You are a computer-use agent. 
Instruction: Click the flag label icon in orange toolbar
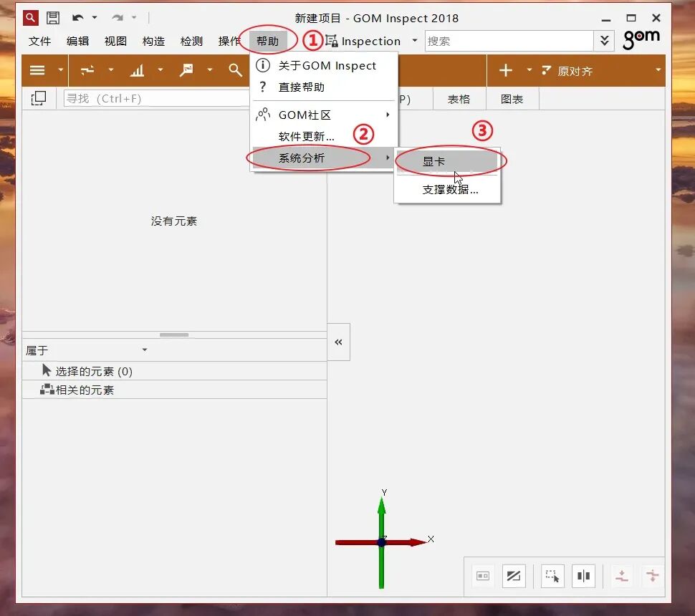tap(186, 70)
